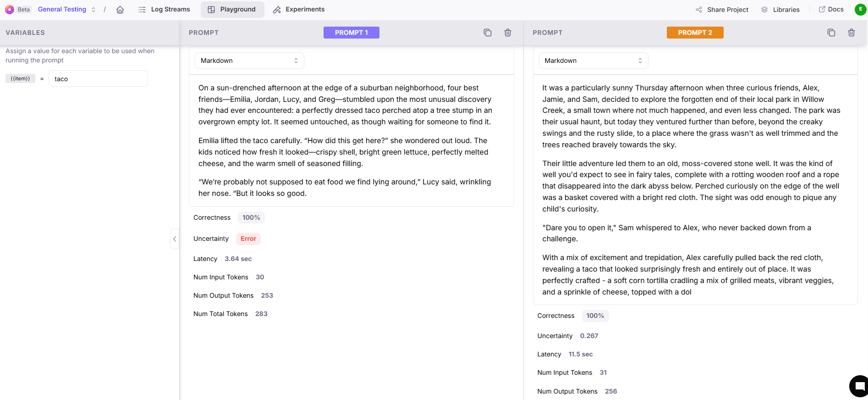Click the Prompt 2 Uncertainty value 0.267
The image size is (868, 400).
[589, 336]
